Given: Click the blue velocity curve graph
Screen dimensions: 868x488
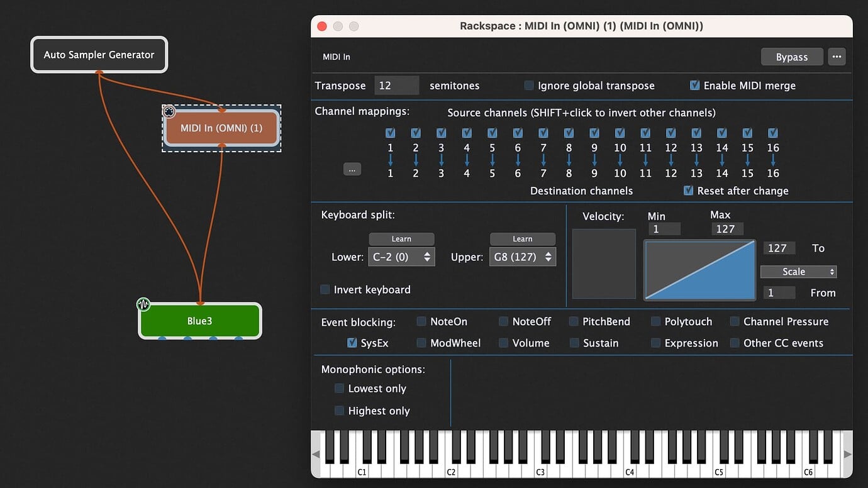Looking at the screenshot, I should pyautogui.click(x=700, y=269).
